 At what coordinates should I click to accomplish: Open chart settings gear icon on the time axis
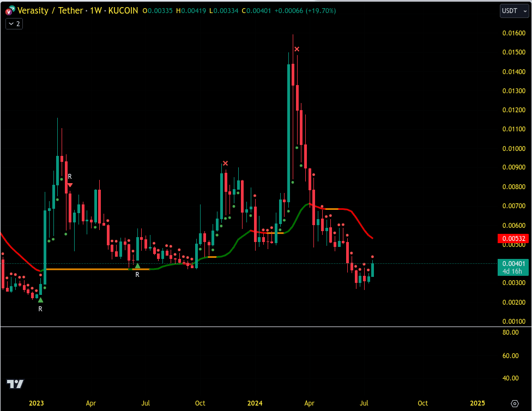click(515, 403)
